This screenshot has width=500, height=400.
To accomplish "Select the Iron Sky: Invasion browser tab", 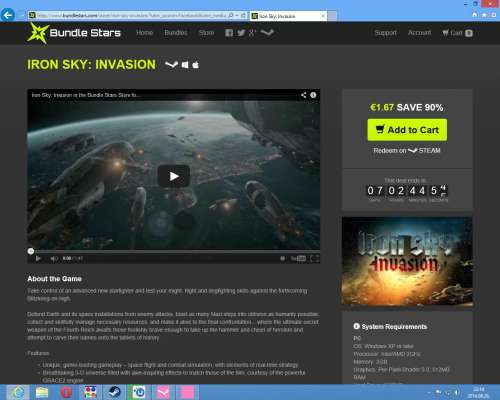I will point(289,16).
